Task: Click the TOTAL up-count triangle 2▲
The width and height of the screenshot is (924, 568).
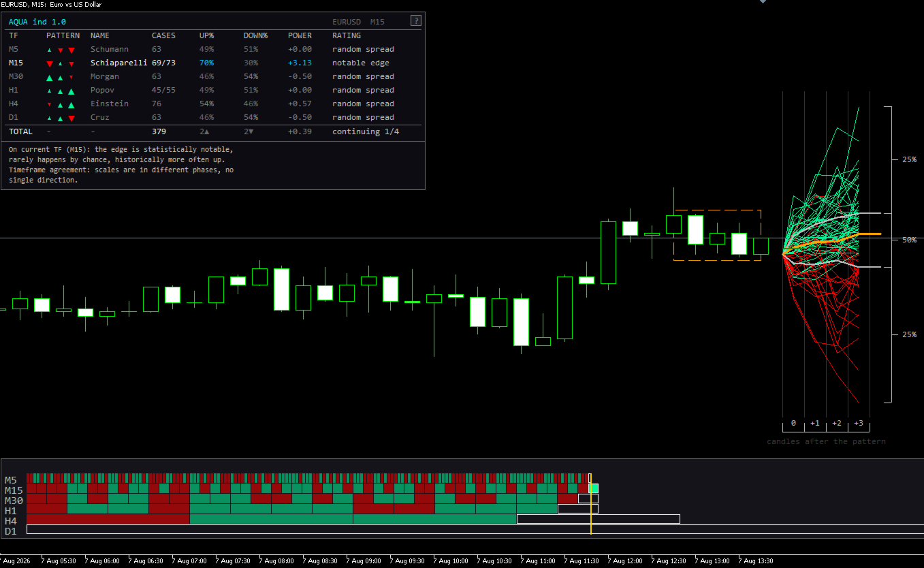Action: point(204,131)
